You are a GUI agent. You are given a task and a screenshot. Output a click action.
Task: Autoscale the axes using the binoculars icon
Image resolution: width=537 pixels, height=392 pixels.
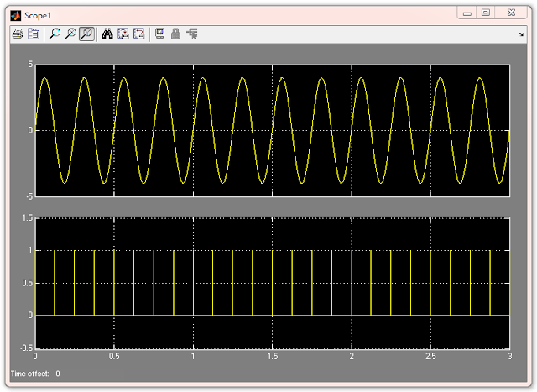pos(107,34)
